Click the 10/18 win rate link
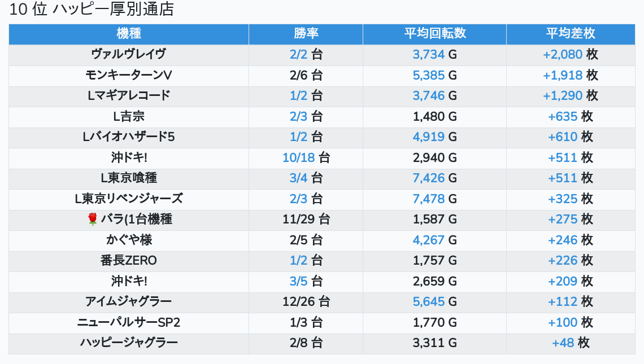Screen dimensions: 644x364 point(298,158)
